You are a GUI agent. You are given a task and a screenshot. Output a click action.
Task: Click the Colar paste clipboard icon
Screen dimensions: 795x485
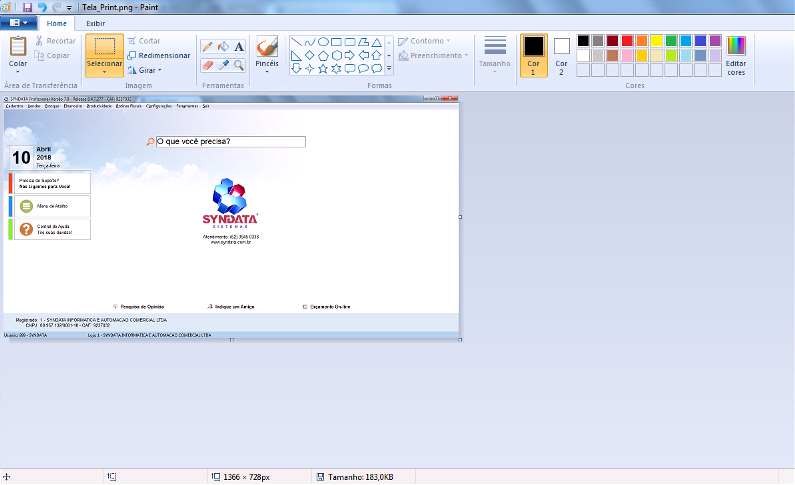click(18, 46)
